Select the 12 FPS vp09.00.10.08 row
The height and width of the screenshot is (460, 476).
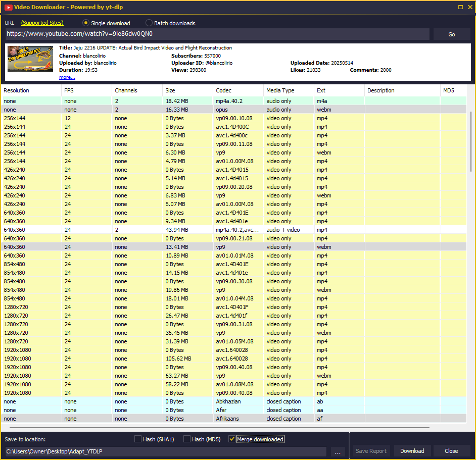[234, 118]
